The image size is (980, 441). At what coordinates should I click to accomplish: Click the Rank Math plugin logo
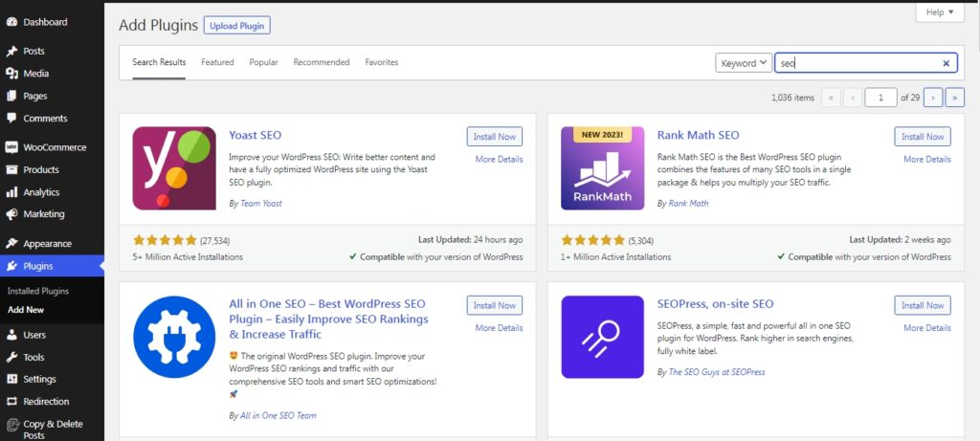[603, 168]
